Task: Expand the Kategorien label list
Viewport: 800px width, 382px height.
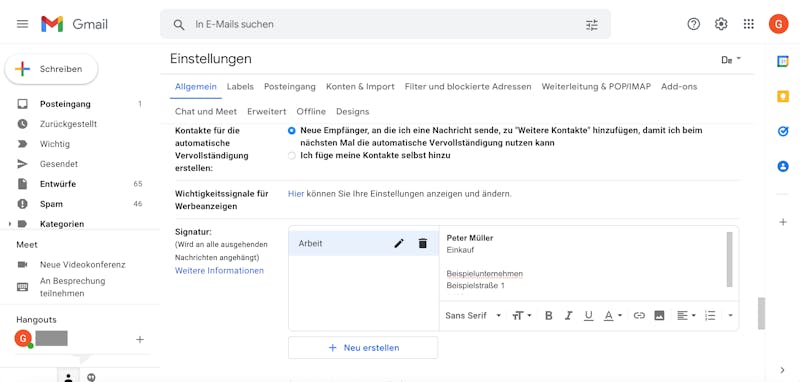Action: [x=10, y=224]
